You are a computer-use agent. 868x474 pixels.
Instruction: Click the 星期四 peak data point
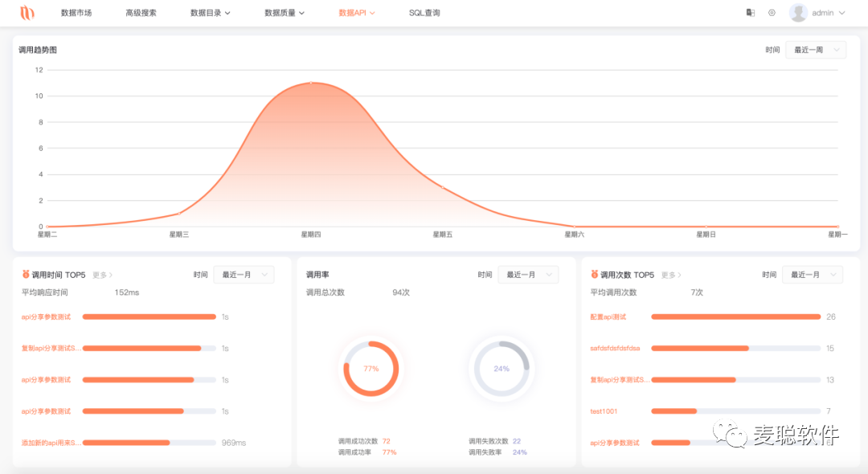[311, 83]
